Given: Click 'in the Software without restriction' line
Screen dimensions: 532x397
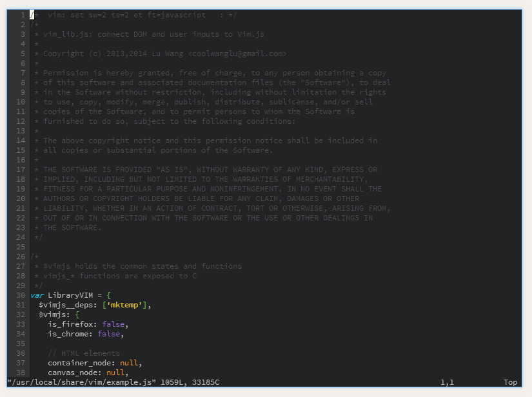Looking at the screenshot, I should tap(210, 92).
